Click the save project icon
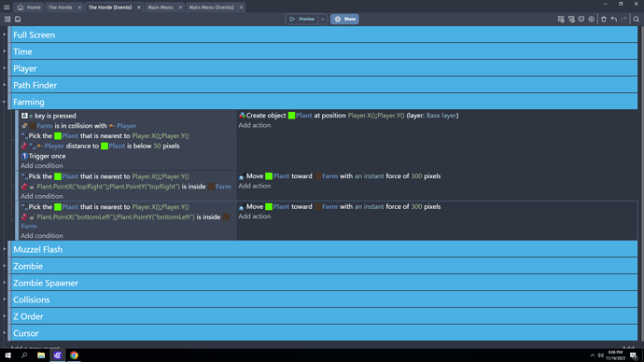This screenshot has width=644, height=362. 18,19
